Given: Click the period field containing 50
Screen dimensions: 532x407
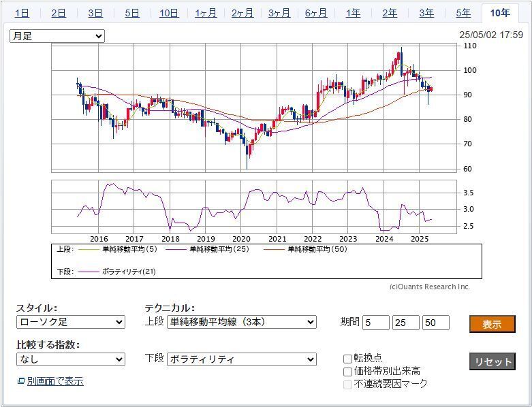Looking at the screenshot, I should pos(436,323).
